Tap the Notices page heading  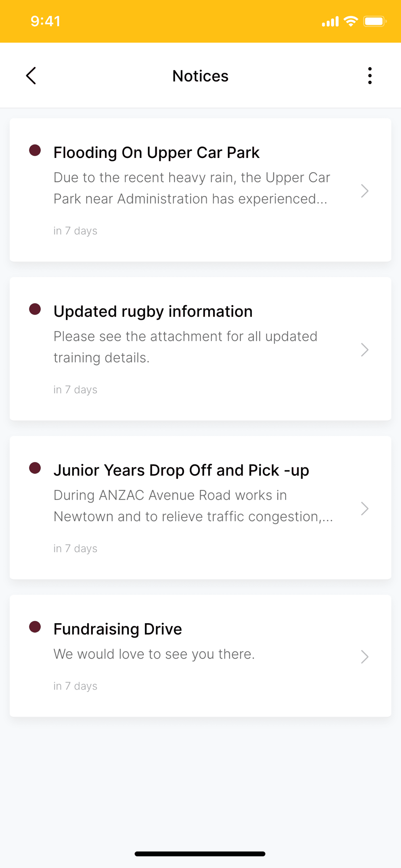click(200, 76)
